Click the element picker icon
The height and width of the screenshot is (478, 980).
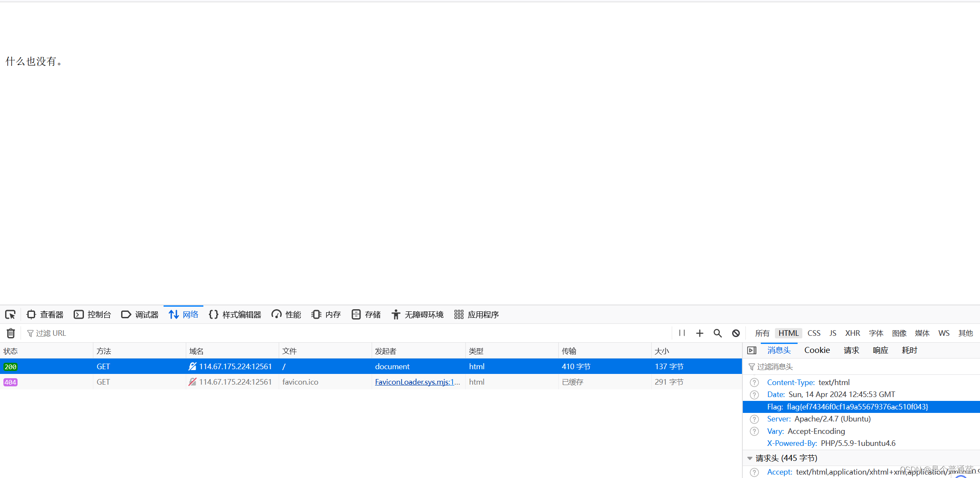pos(10,315)
